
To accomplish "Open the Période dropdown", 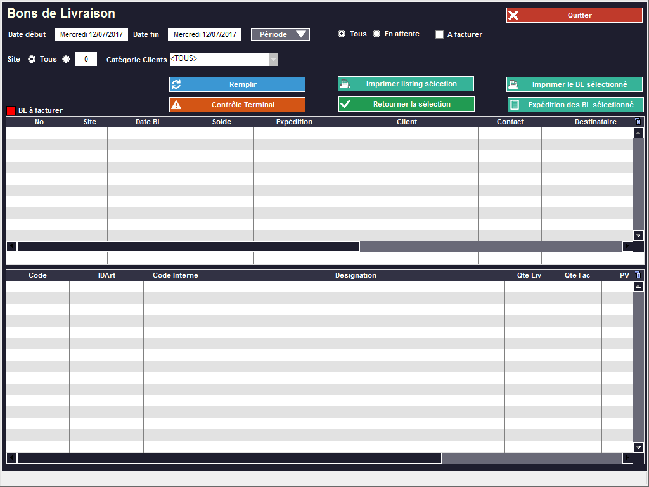I will tap(280, 34).
